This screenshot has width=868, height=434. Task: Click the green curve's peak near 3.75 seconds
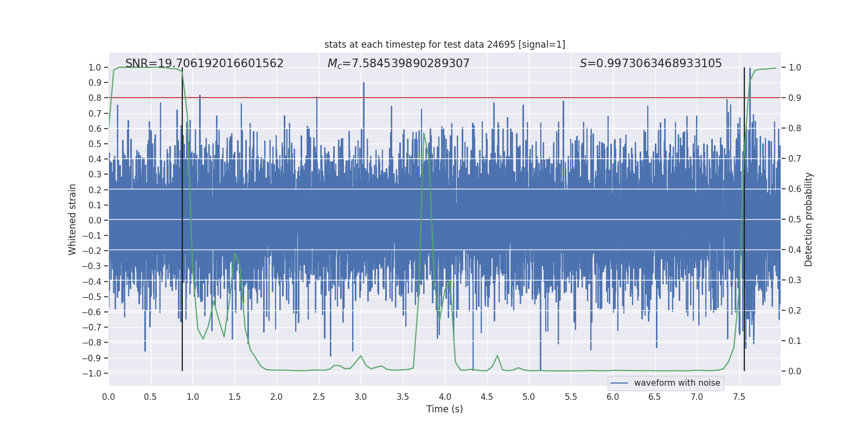(424, 133)
